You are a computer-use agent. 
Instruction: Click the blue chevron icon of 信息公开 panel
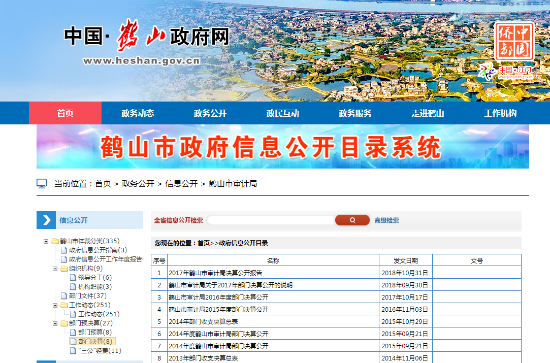(x=46, y=220)
